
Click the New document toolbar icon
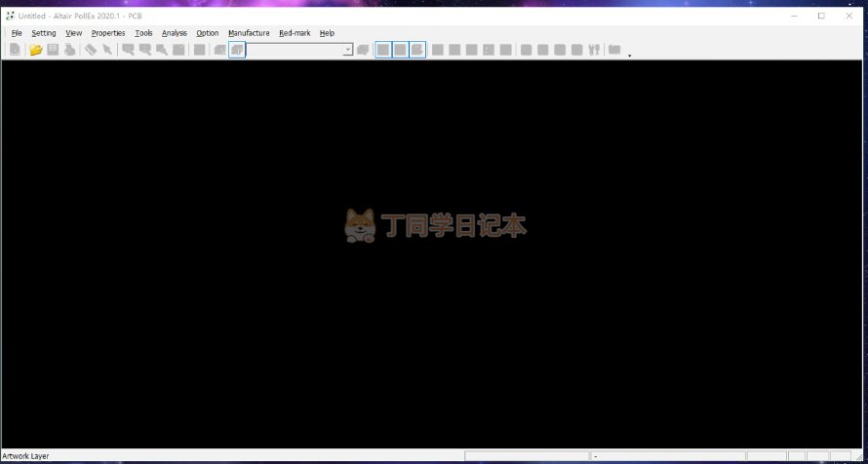(15, 50)
